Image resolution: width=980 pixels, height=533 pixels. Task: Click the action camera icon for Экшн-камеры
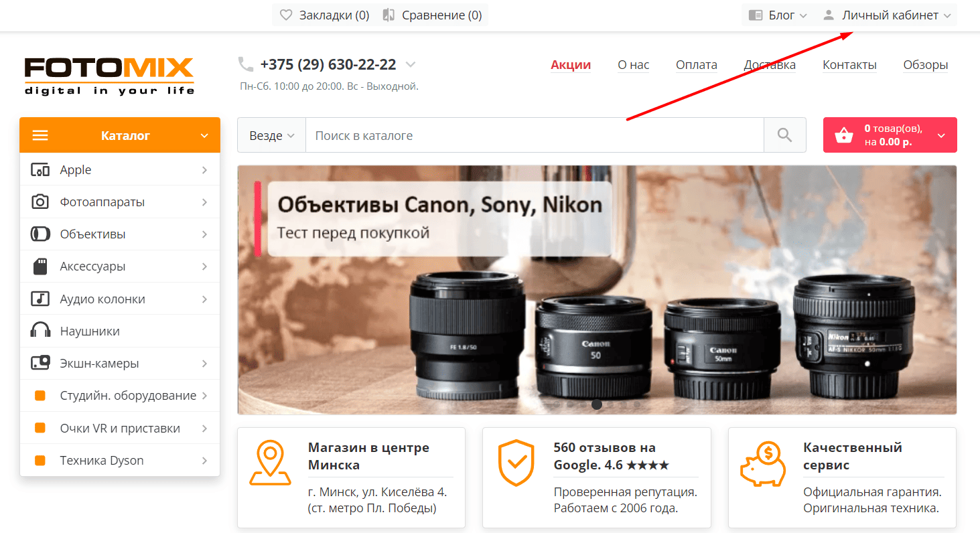(40, 364)
